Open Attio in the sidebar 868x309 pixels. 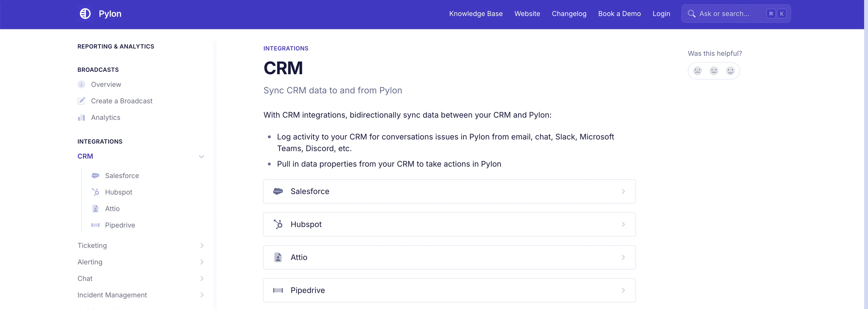112,209
